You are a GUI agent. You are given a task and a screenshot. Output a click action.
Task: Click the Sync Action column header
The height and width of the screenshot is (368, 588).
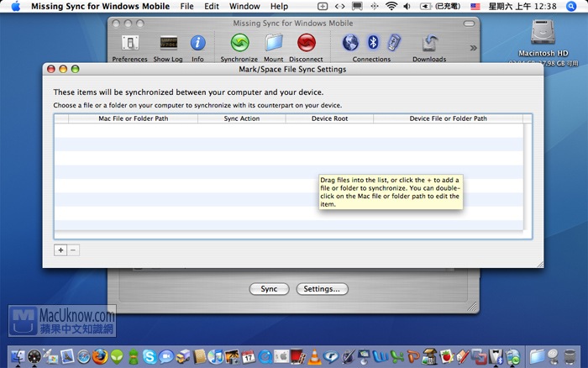(x=242, y=118)
